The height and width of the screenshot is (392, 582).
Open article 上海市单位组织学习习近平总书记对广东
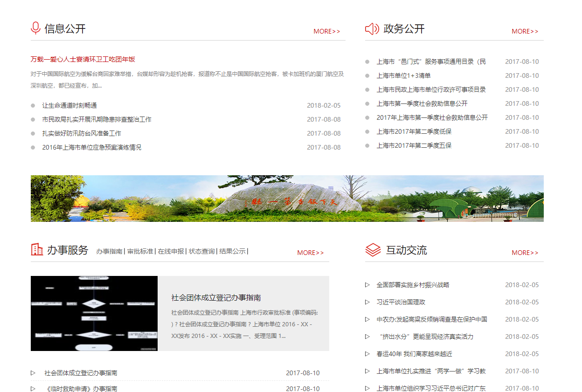tap(431, 388)
